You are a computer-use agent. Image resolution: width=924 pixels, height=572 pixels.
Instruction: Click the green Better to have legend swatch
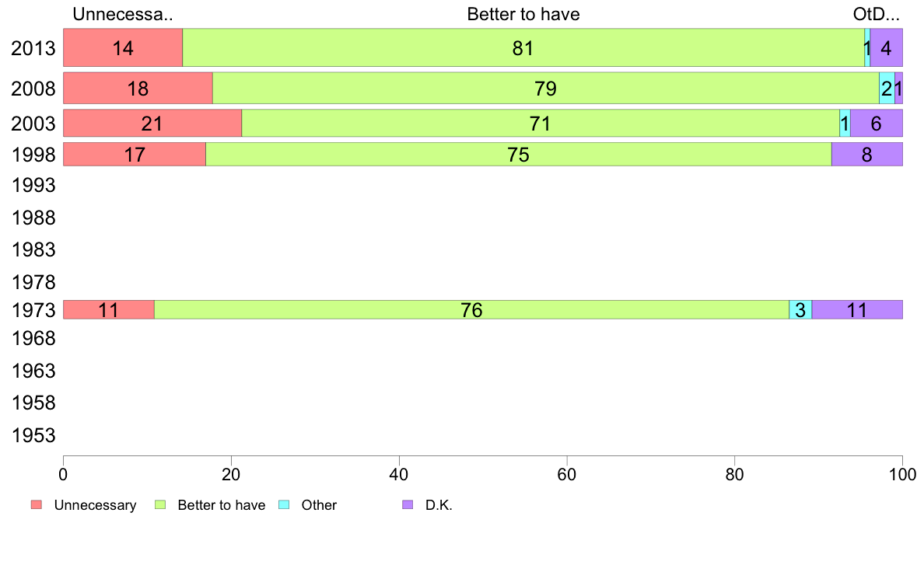click(x=160, y=505)
